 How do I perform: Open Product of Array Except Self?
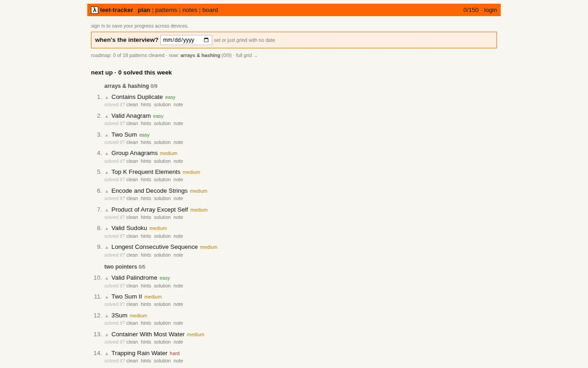(x=150, y=210)
